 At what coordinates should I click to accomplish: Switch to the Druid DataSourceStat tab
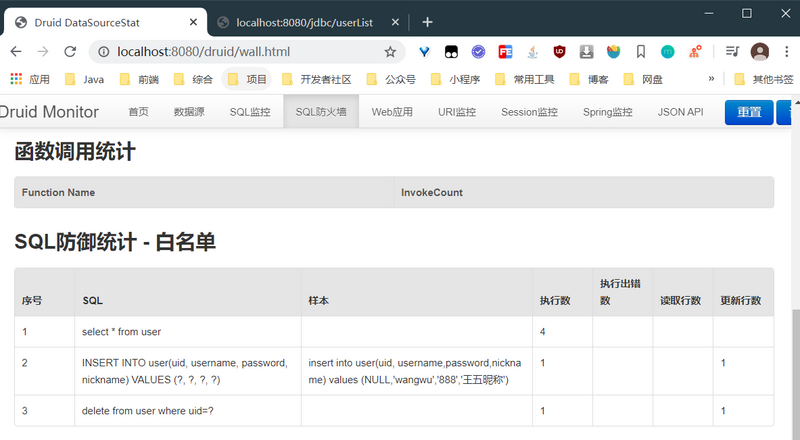tap(105, 22)
